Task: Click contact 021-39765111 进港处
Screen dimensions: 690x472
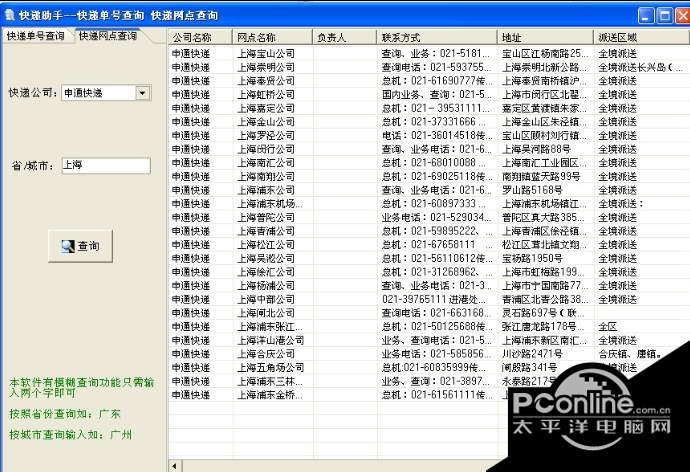Action: (x=434, y=299)
